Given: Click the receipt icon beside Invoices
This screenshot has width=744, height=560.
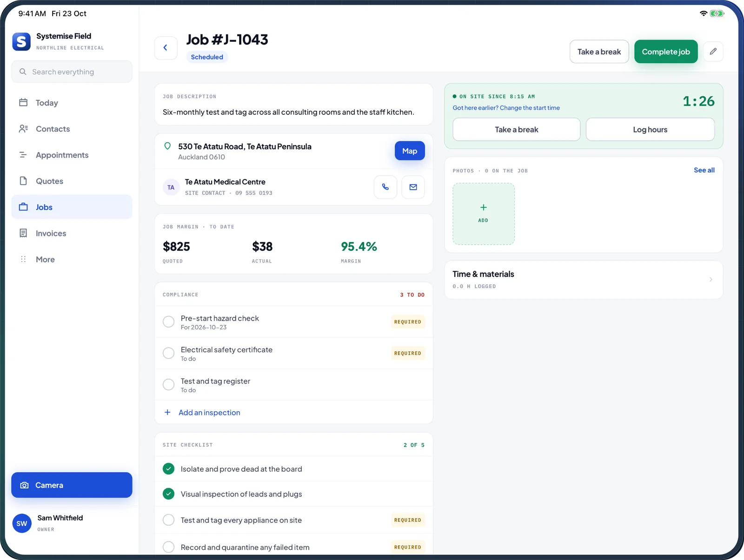Looking at the screenshot, I should (x=23, y=233).
